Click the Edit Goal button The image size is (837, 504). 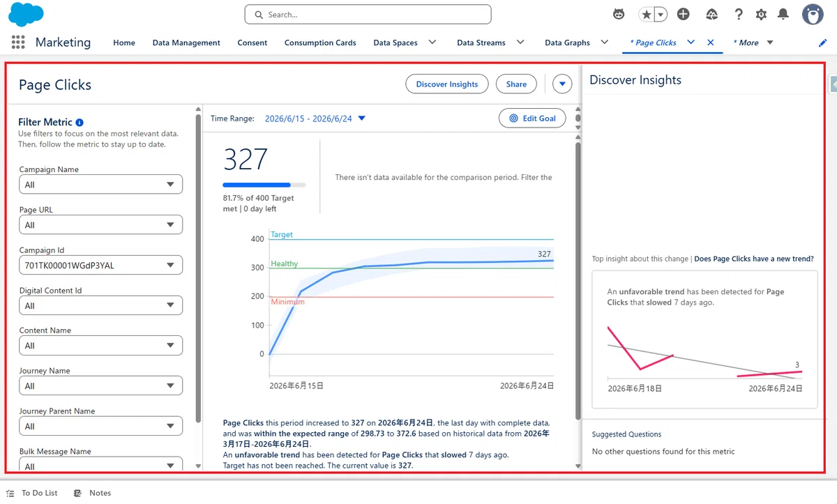(x=532, y=118)
